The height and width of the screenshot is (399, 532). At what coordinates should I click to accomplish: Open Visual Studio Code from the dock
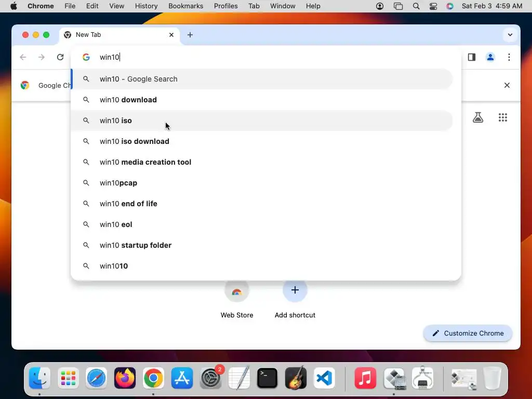[x=324, y=378]
